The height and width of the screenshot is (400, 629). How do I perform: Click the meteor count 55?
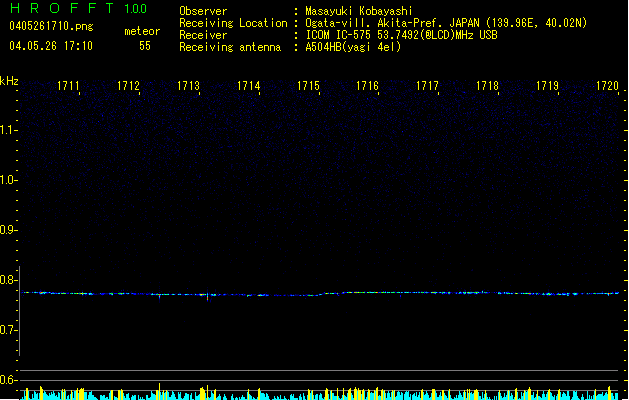(145, 46)
